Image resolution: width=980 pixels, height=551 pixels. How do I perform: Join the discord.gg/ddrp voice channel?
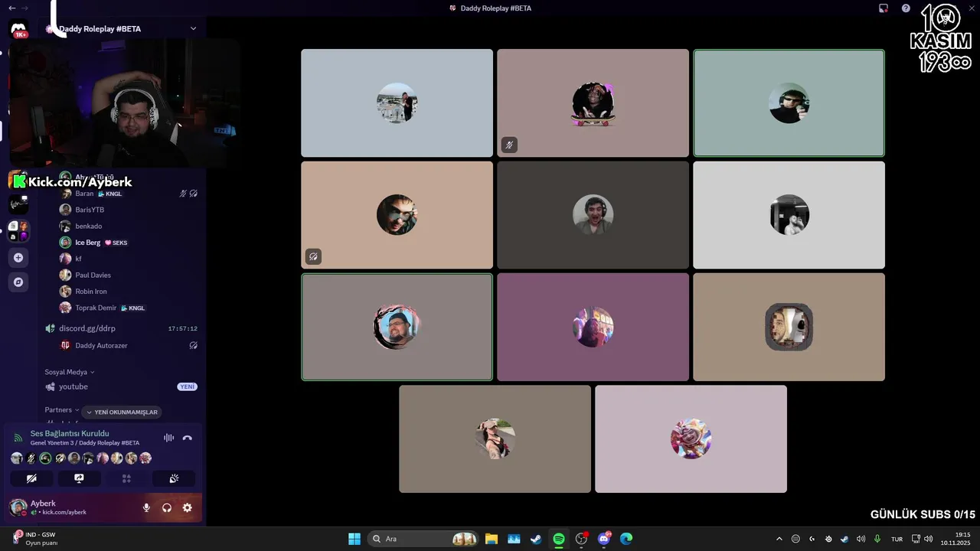(121, 328)
